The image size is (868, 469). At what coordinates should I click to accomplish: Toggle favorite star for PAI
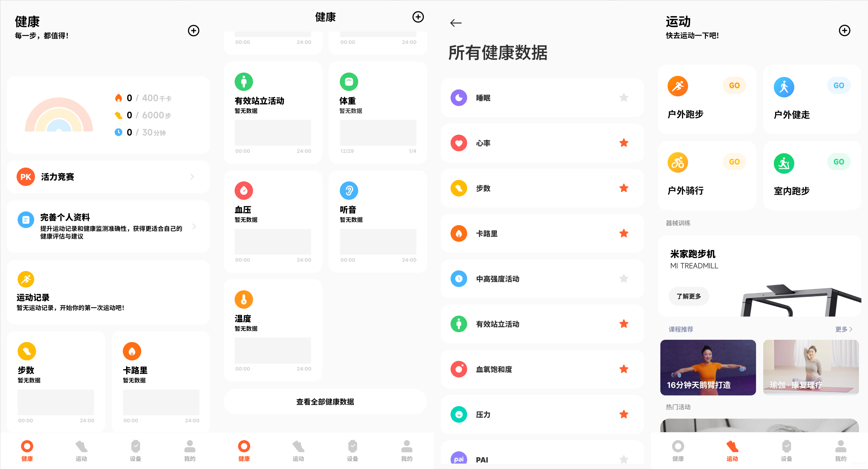(624, 459)
